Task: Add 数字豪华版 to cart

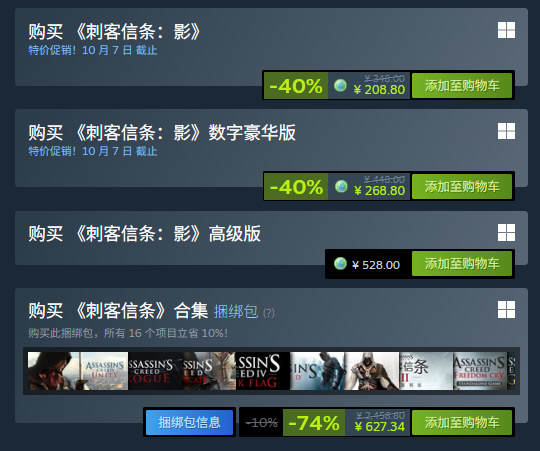Action: click(461, 186)
